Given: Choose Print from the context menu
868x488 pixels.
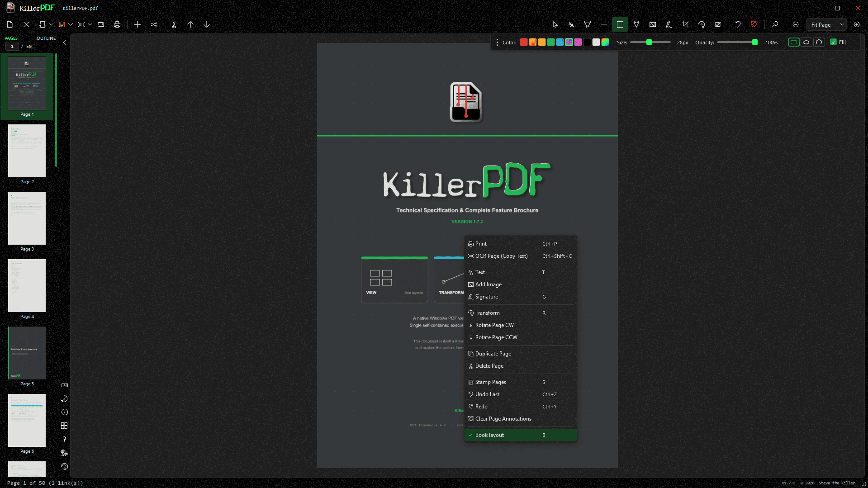Looking at the screenshot, I should (x=521, y=244).
